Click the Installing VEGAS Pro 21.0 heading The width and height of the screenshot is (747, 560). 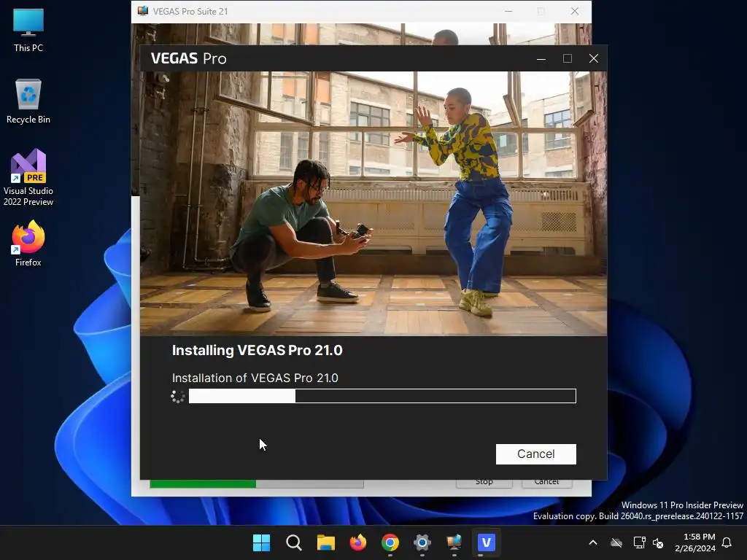258,351
